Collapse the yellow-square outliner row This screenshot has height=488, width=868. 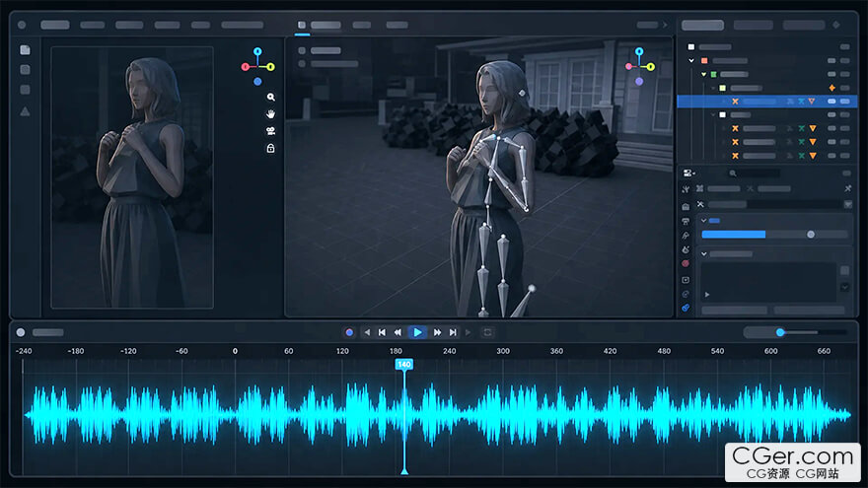point(713,88)
